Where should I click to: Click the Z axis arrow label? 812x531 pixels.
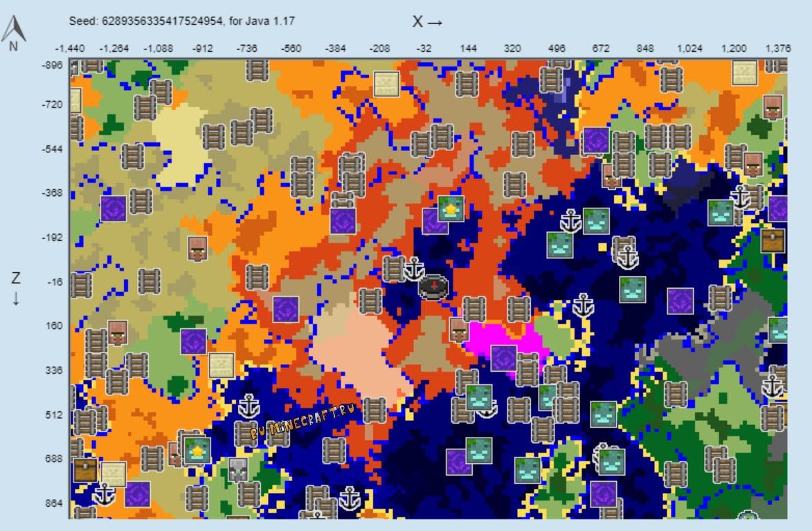16,288
